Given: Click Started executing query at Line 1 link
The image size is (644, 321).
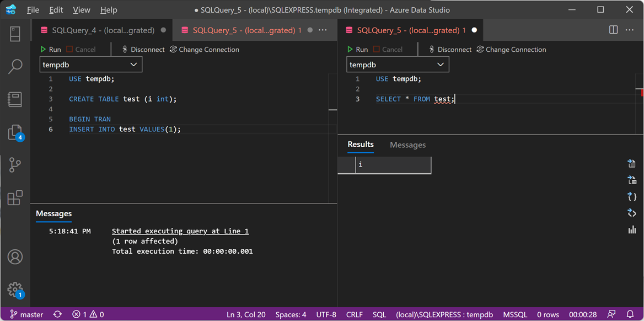Looking at the screenshot, I should pyautogui.click(x=180, y=231).
